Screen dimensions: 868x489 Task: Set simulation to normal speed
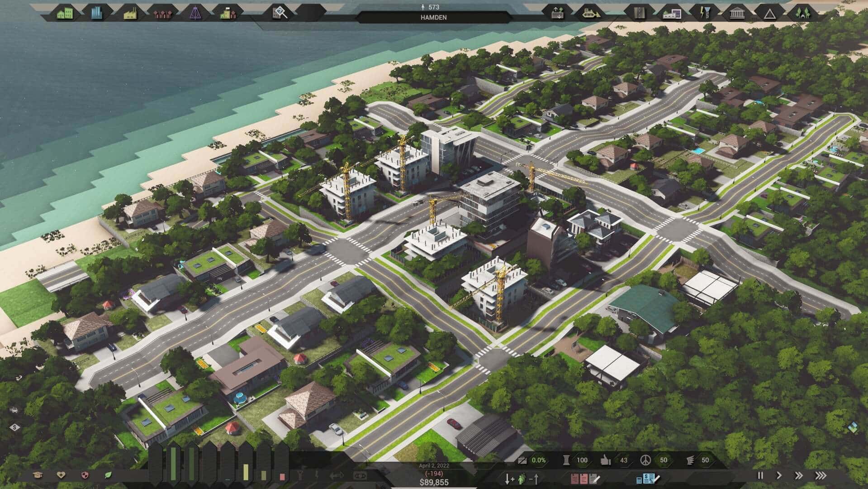pyautogui.click(x=779, y=475)
